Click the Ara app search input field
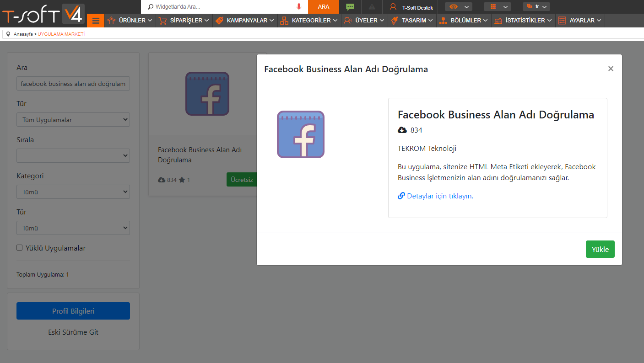 pyautogui.click(x=73, y=84)
